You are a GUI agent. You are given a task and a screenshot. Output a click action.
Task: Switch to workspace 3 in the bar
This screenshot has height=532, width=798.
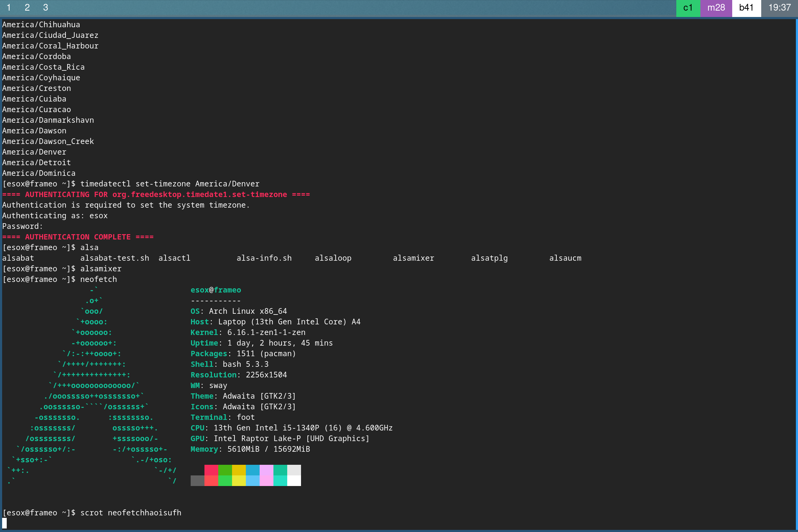click(x=45, y=7)
